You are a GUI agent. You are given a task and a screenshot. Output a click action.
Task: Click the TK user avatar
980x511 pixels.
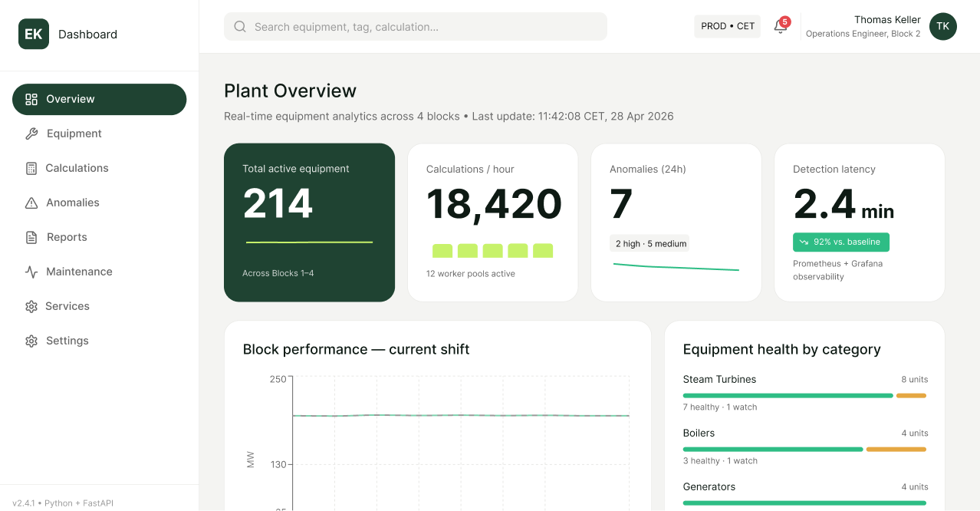[943, 26]
